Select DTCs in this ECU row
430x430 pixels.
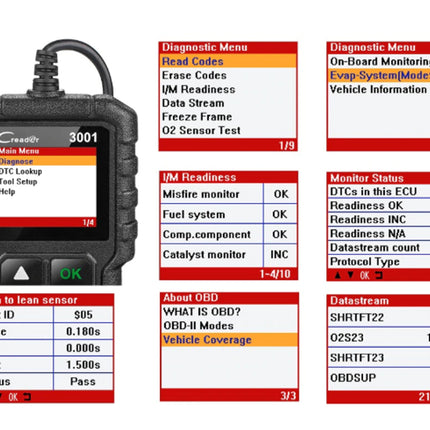point(379,191)
